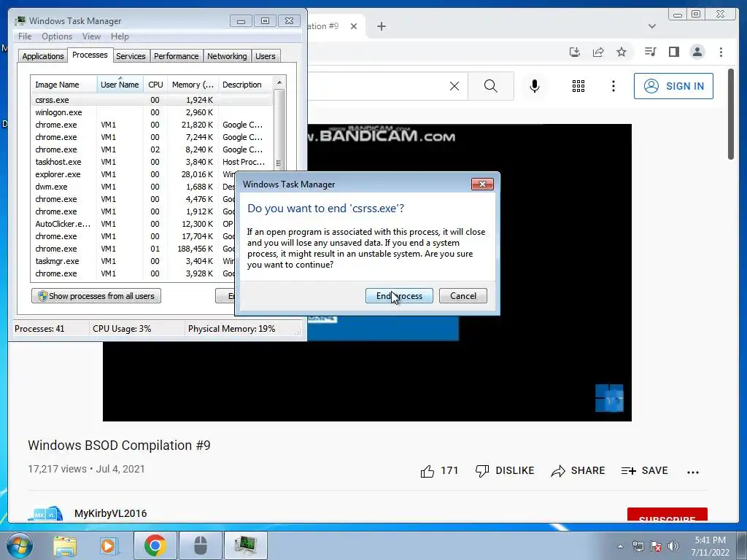The image size is (747, 560).
Task: Open the Windows Start menu
Action: [20, 545]
